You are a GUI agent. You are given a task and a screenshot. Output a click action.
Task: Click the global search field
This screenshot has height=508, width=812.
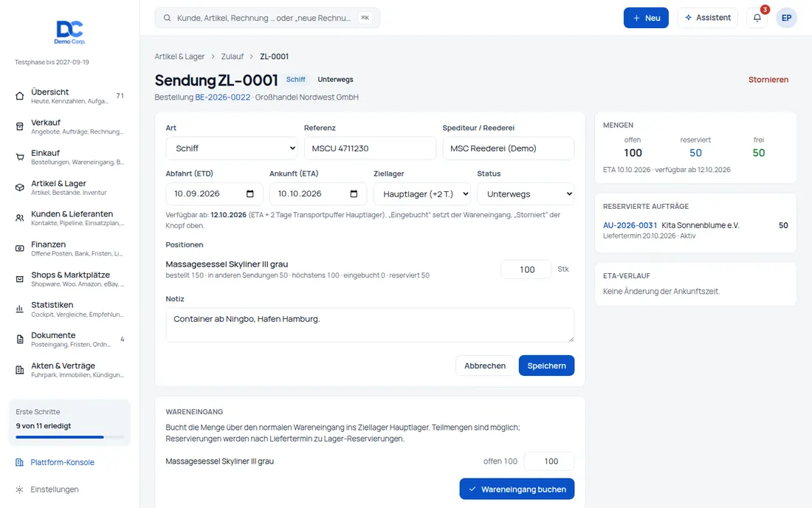(267, 18)
